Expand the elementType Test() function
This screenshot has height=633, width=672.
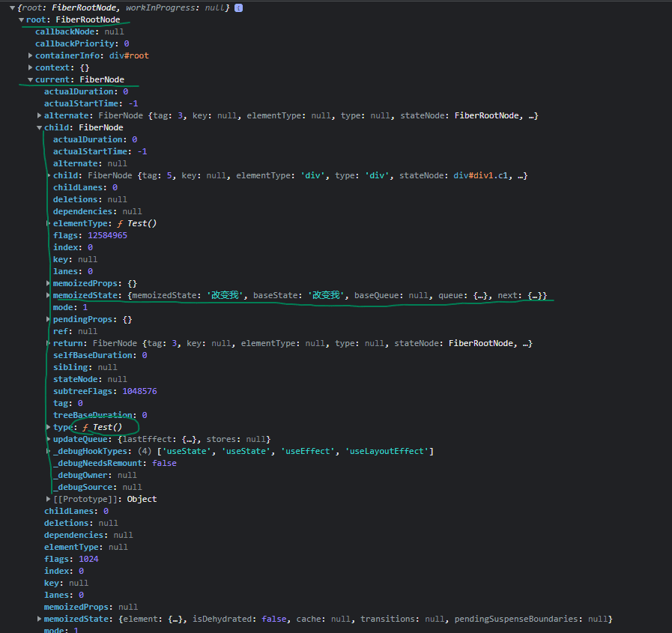pyautogui.click(x=47, y=222)
